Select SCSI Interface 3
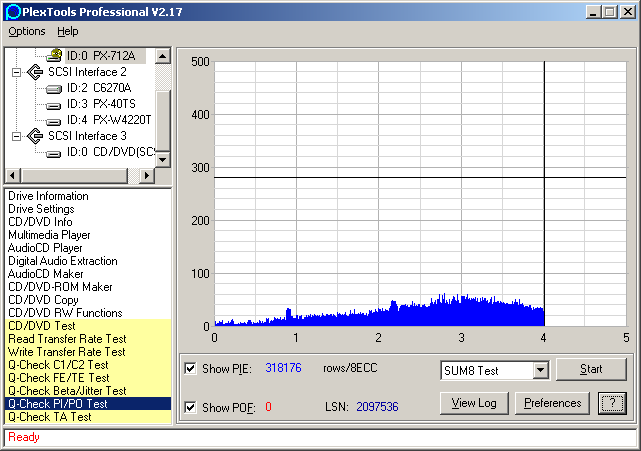Viewport: 641px width, 451px height. 87,136
